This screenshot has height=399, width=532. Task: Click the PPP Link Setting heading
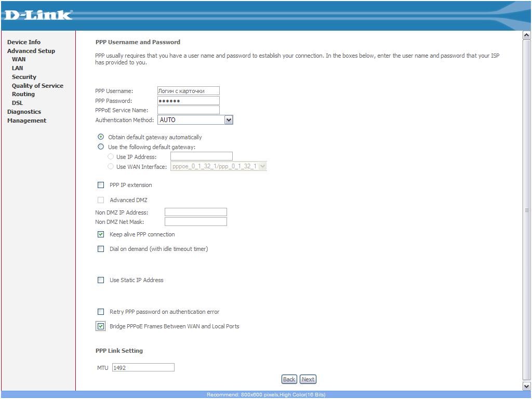[119, 351]
